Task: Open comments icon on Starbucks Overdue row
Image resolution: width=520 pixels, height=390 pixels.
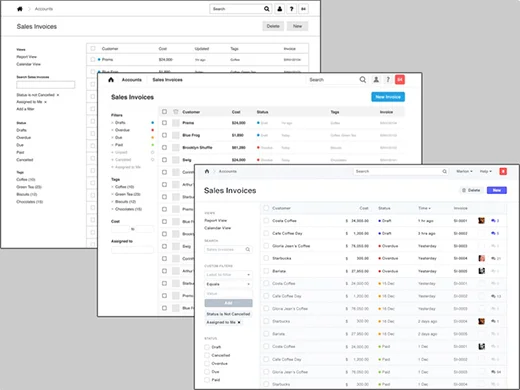Action: click(493, 258)
